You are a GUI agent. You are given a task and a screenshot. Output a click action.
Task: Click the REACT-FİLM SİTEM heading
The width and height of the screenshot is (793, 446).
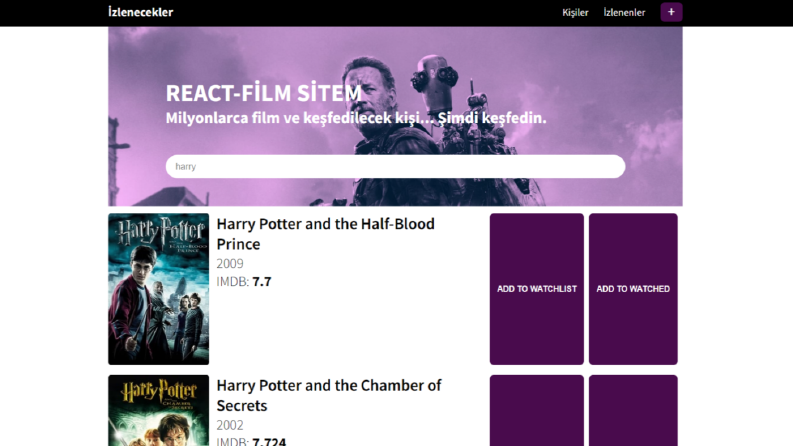pos(263,93)
